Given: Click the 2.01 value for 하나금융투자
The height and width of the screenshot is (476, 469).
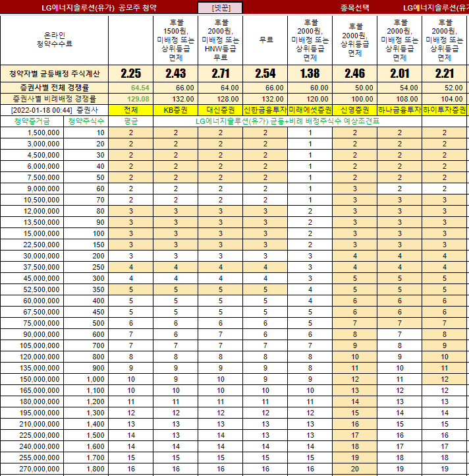Looking at the screenshot, I should pos(400,73).
